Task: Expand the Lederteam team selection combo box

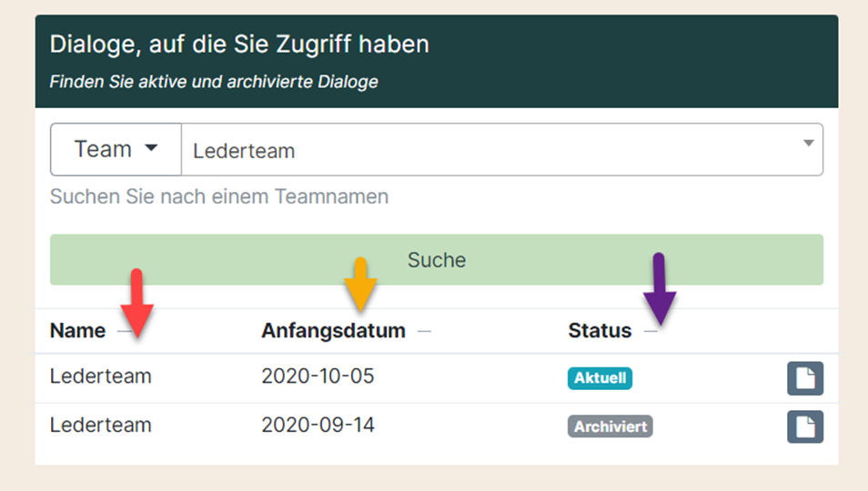Action: tap(502, 149)
